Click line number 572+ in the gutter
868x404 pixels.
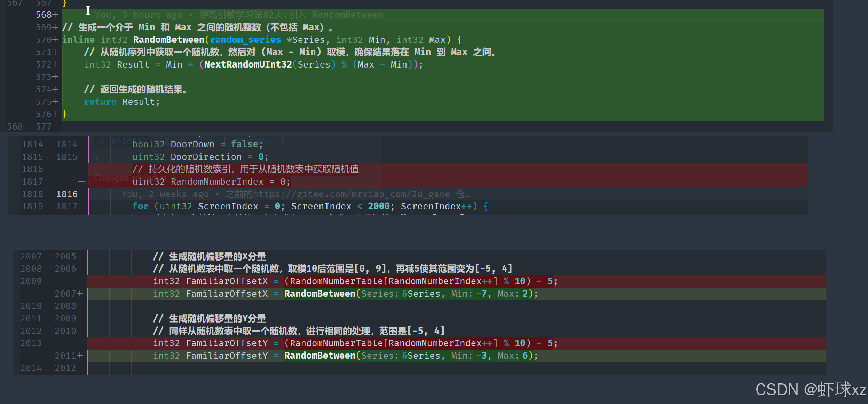(x=47, y=64)
